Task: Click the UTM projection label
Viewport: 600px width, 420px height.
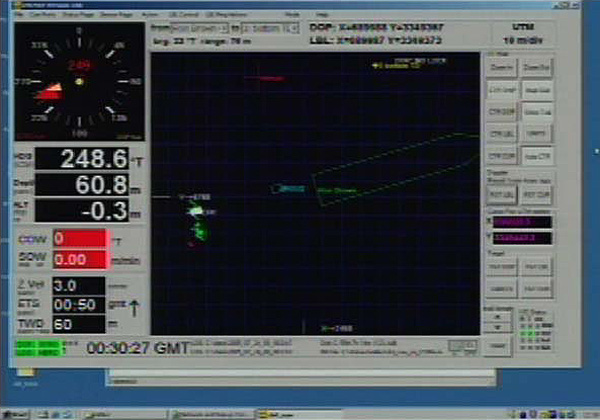Action: click(x=523, y=27)
